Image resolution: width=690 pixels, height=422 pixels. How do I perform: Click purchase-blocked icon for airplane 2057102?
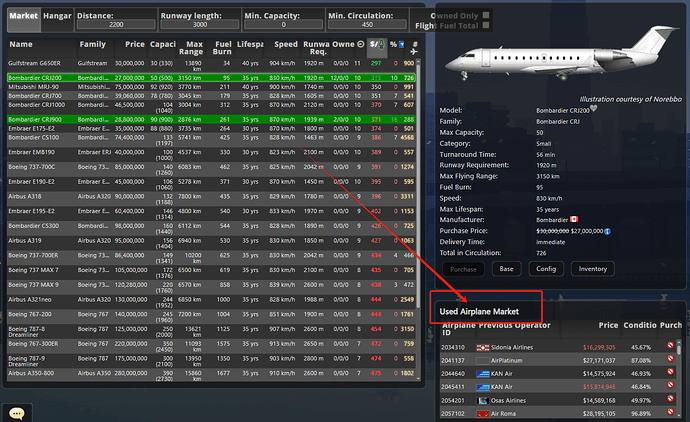pos(670,412)
